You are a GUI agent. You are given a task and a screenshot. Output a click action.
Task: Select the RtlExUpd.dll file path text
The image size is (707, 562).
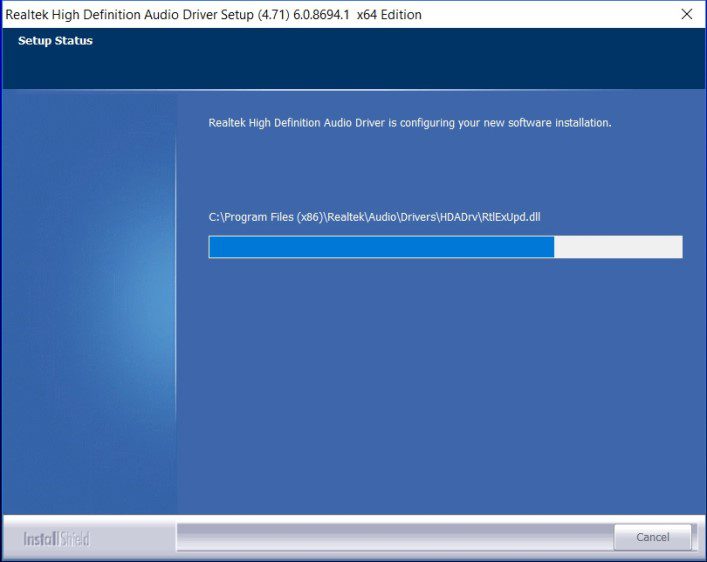(374, 217)
